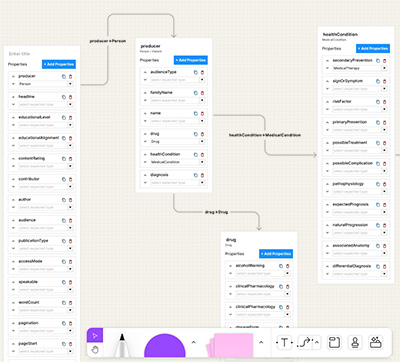Add Properties to the drug card
The width and height of the screenshot is (400, 362).
276,254
